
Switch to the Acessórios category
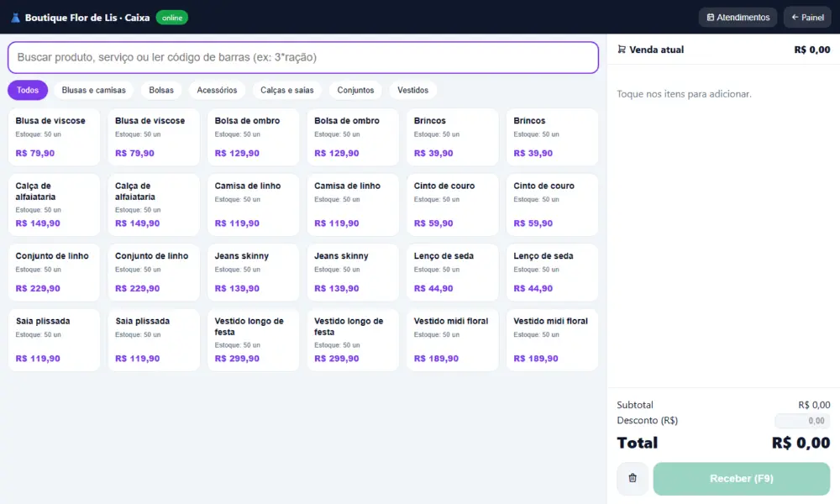click(217, 90)
